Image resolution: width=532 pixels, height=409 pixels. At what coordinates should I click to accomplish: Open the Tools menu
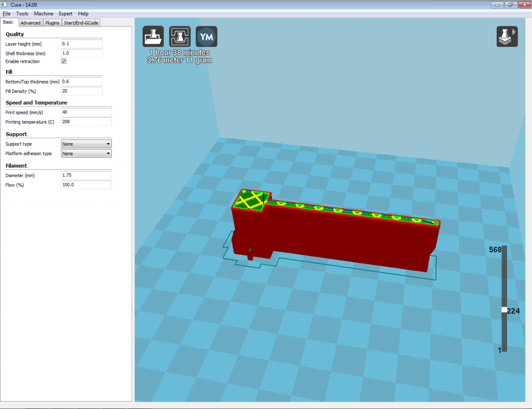tap(23, 13)
